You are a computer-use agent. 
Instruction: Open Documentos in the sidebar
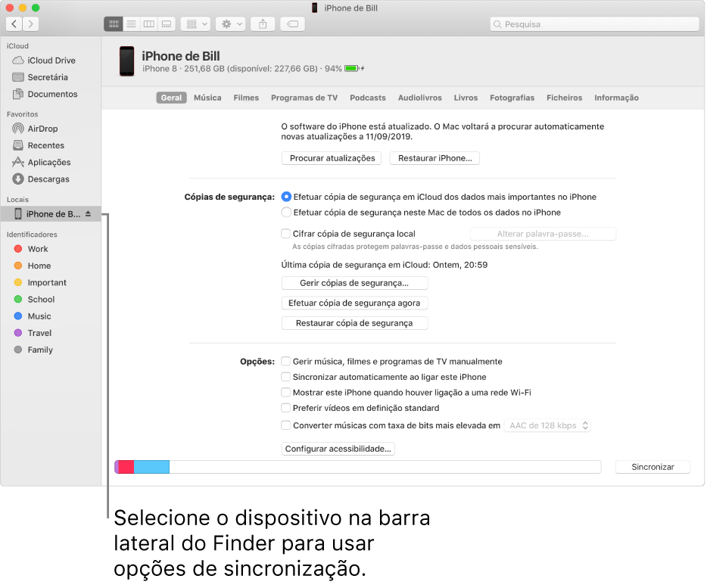[x=45, y=94]
